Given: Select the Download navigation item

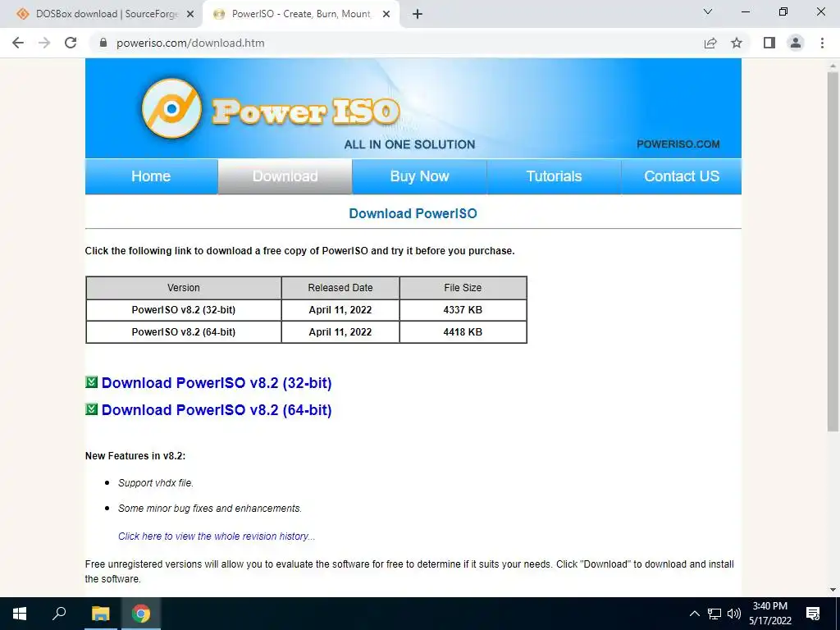Looking at the screenshot, I should pyautogui.click(x=285, y=176).
